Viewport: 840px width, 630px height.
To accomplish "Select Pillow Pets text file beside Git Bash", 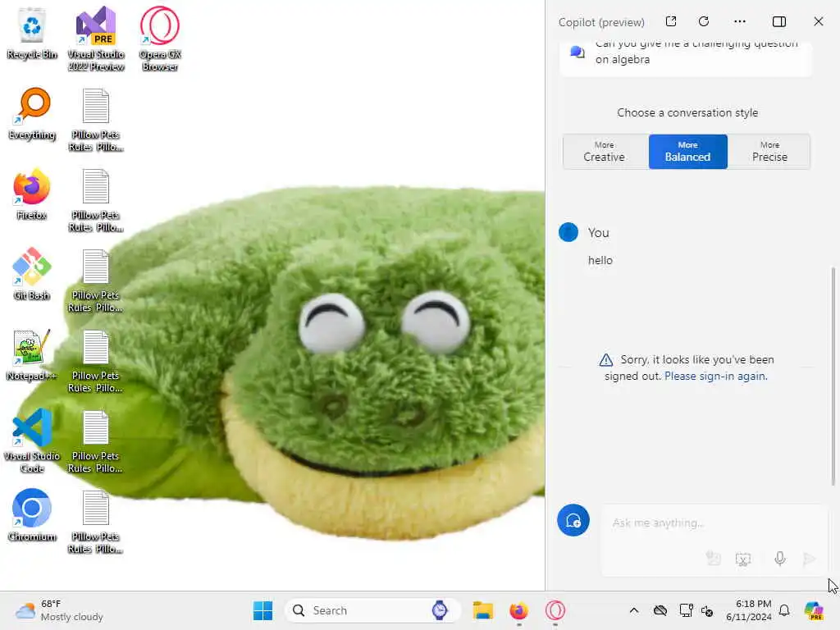I will pyautogui.click(x=96, y=281).
